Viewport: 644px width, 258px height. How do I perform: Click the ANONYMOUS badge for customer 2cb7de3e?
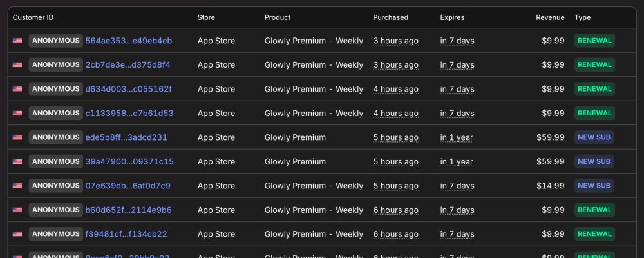click(55, 64)
